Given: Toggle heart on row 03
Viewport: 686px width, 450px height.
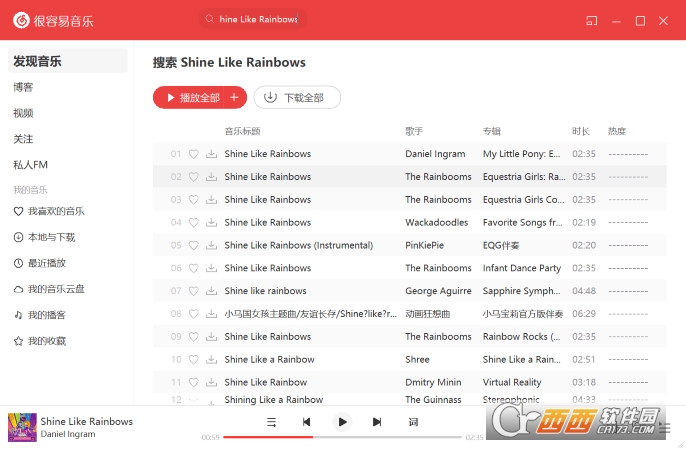Looking at the screenshot, I should (x=193, y=199).
